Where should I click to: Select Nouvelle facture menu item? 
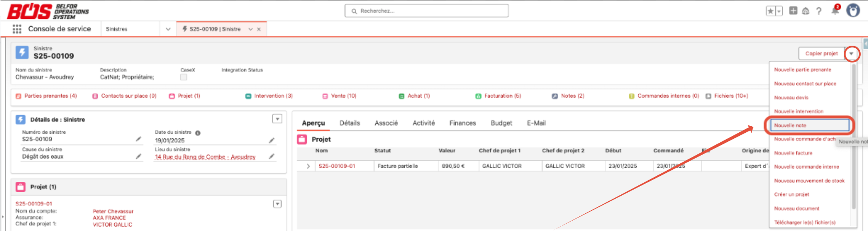793,153
